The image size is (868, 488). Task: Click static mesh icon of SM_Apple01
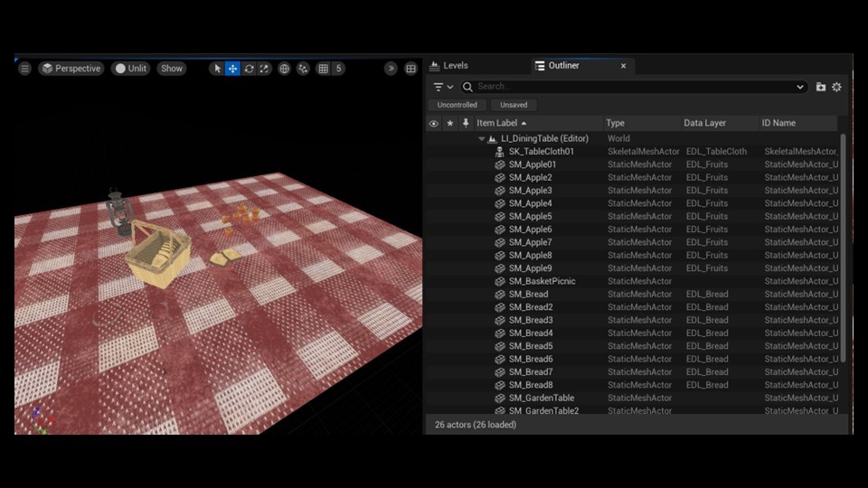[500, 164]
